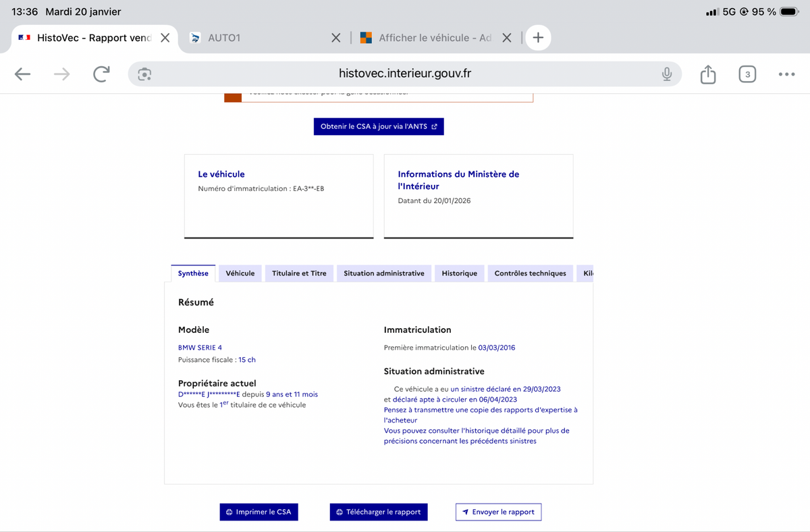Close the HistoVec browser tab
Viewport: 810px width, 532px height.
tap(165, 38)
